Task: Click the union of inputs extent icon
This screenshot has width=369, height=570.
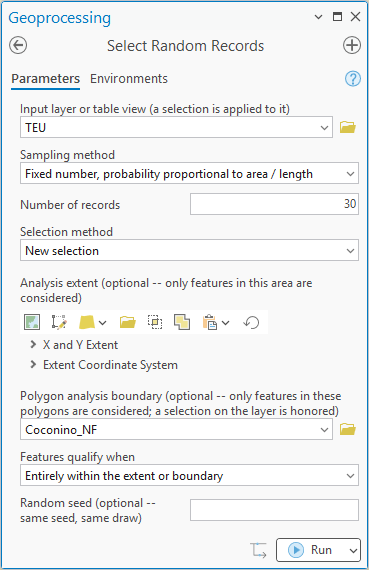Action: click(x=182, y=322)
